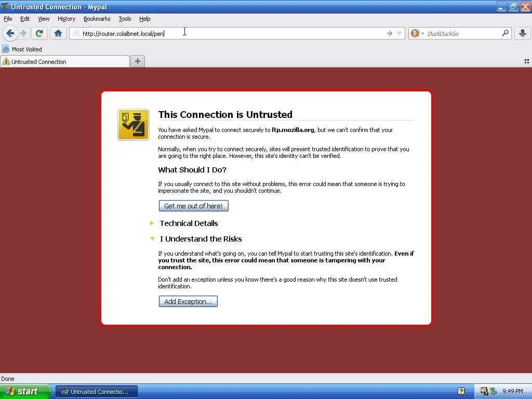
Task: Open the DuckDuckGo search engine selector
Action: coord(417,33)
